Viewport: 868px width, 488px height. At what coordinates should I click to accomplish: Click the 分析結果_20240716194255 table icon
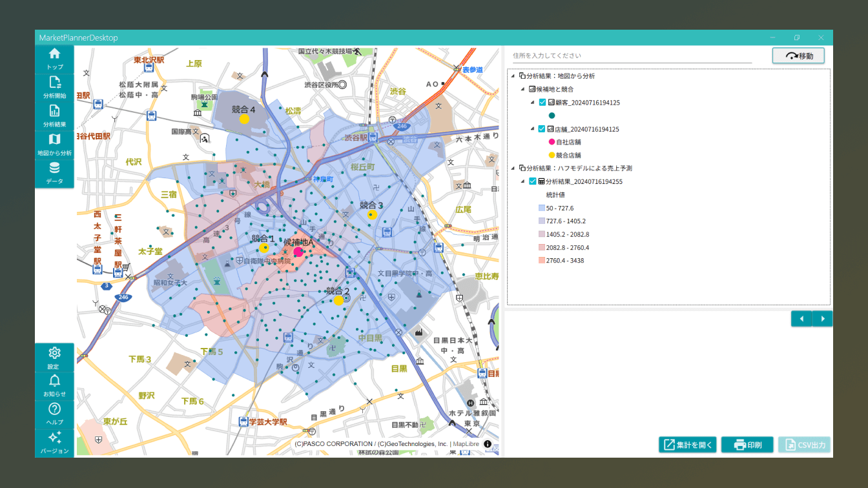pos(542,181)
